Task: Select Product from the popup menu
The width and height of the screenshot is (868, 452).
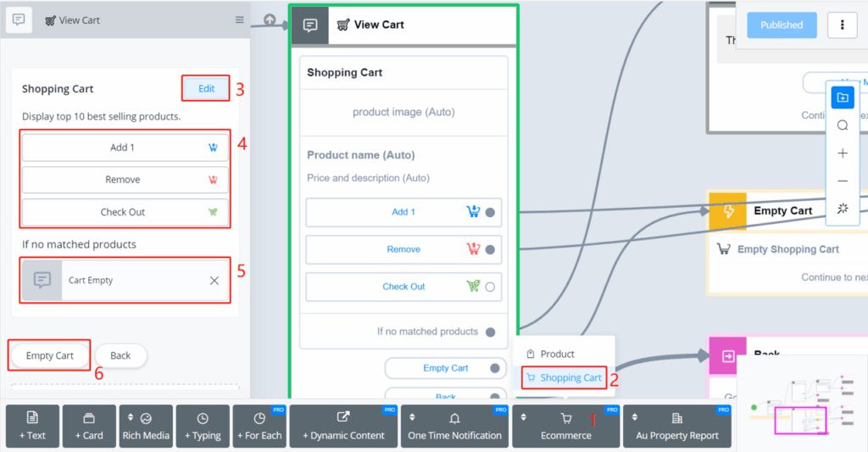Action: [557, 354]
